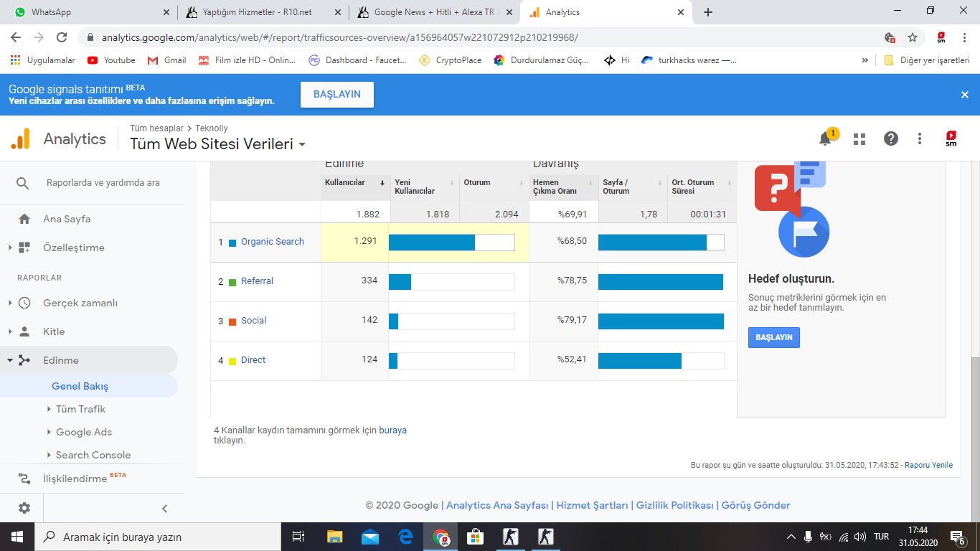Sort by Kullanıcılar column header
This screenshot has width=980, height=551.
345,182
